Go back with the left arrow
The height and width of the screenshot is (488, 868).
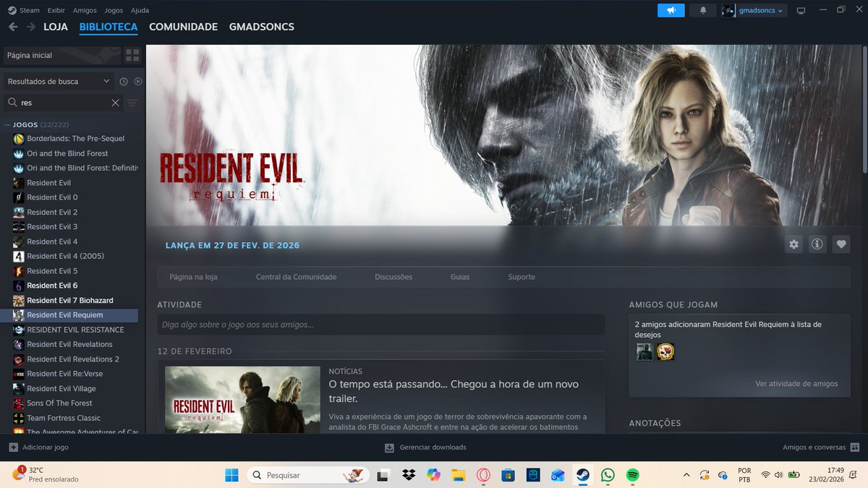click(13, 27)
